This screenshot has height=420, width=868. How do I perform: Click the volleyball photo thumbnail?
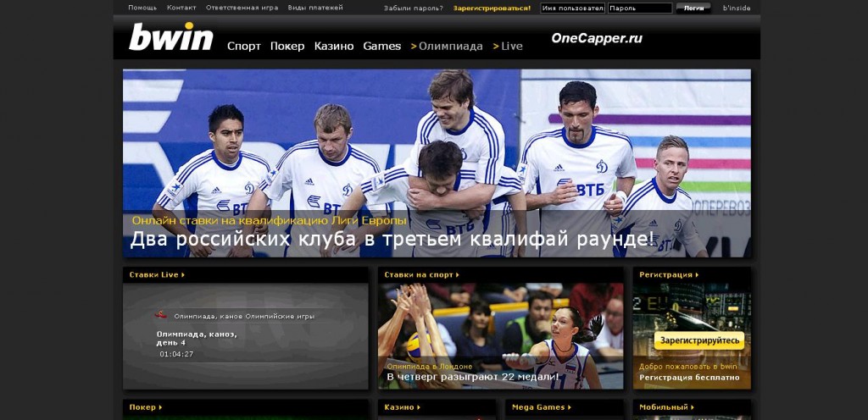pyautogui.click(x=500, y=336)
